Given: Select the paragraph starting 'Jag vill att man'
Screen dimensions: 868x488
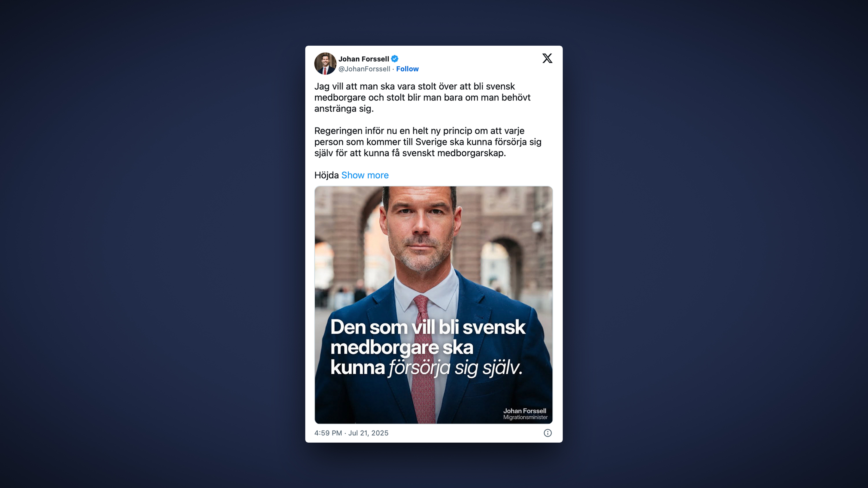Looking at the screenshot, I should [x=422, y=97].
